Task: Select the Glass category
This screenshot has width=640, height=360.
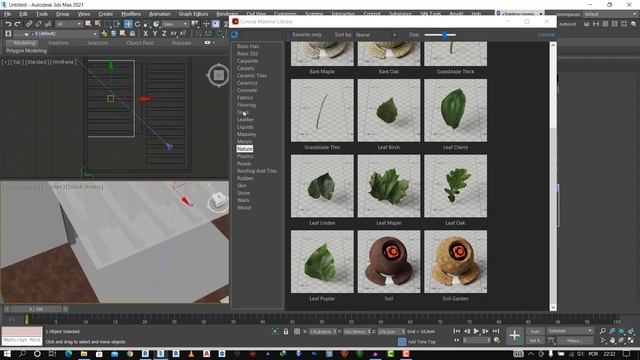Action: pyautogui.click(x=242, y=112)
